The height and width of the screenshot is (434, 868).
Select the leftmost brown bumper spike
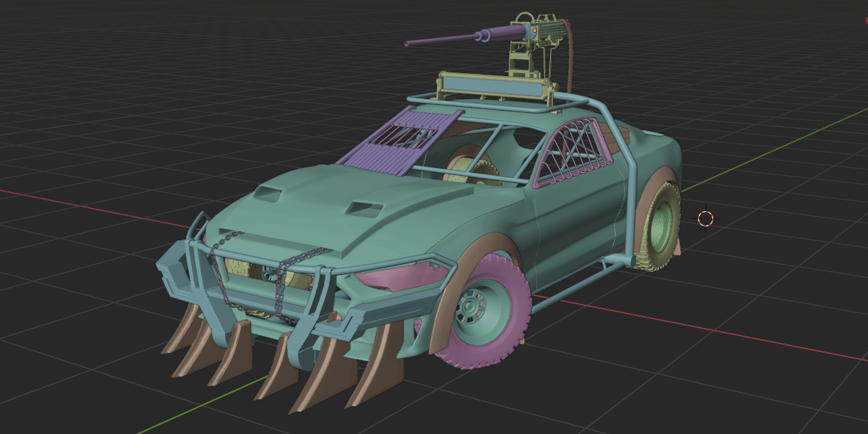pyautogui.click(x=181, y=329)
